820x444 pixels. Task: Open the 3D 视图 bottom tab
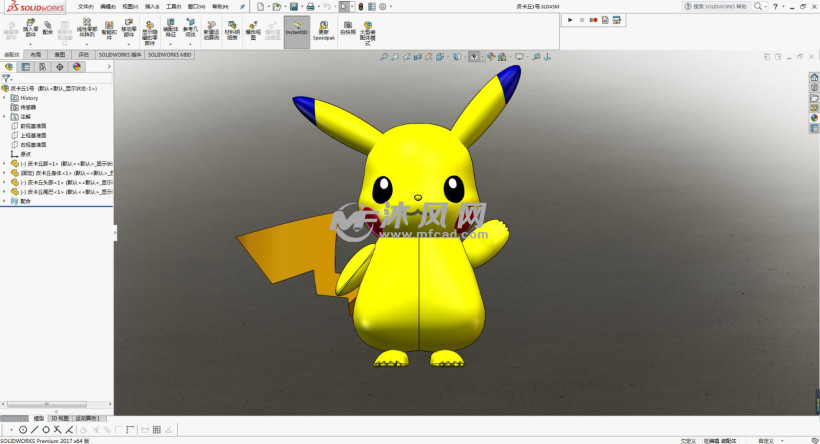click(x=60, y=418)
